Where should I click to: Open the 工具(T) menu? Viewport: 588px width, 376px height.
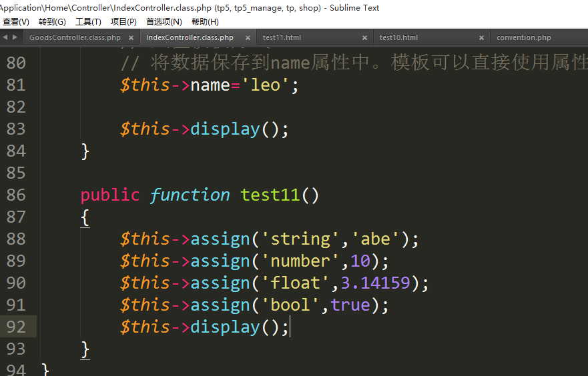tap(88, 22)
